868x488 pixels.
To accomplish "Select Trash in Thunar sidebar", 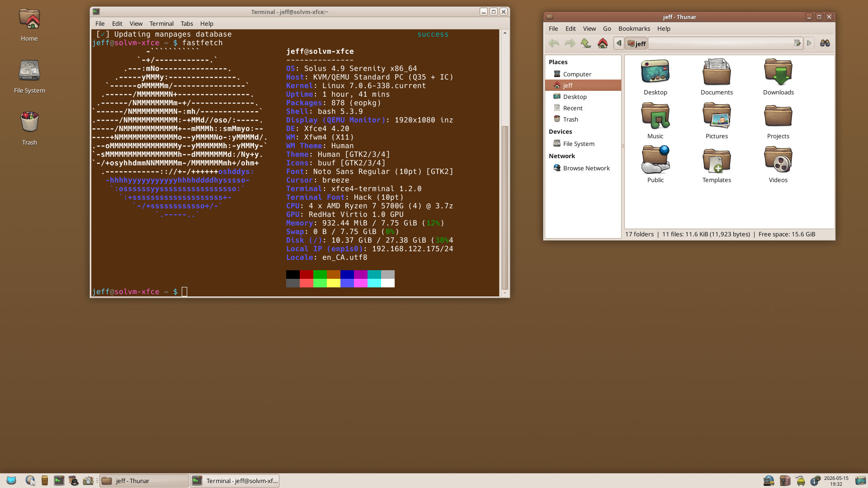I will [583, 119].
